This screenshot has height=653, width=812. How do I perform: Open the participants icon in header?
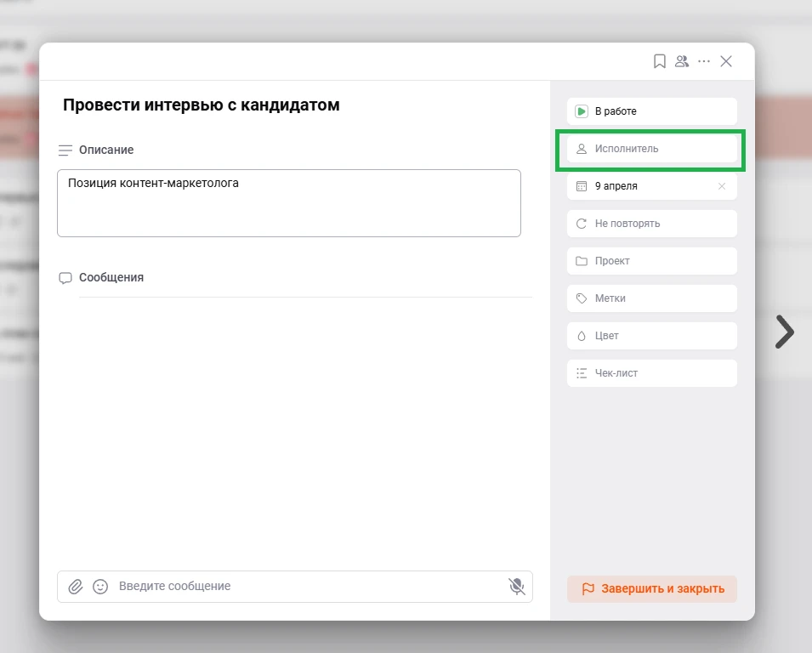tap(681, 61)
